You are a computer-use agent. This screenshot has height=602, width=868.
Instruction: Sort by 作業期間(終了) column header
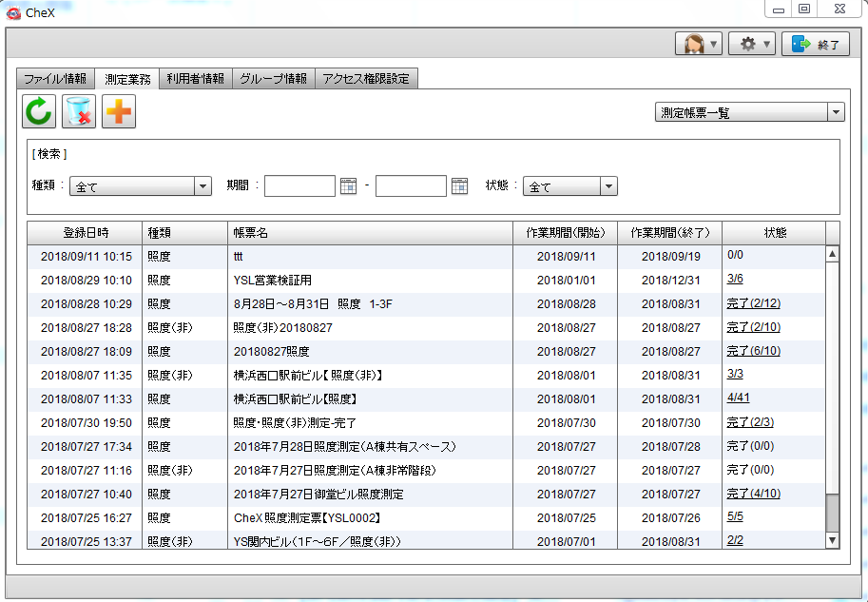click(670, 233)
